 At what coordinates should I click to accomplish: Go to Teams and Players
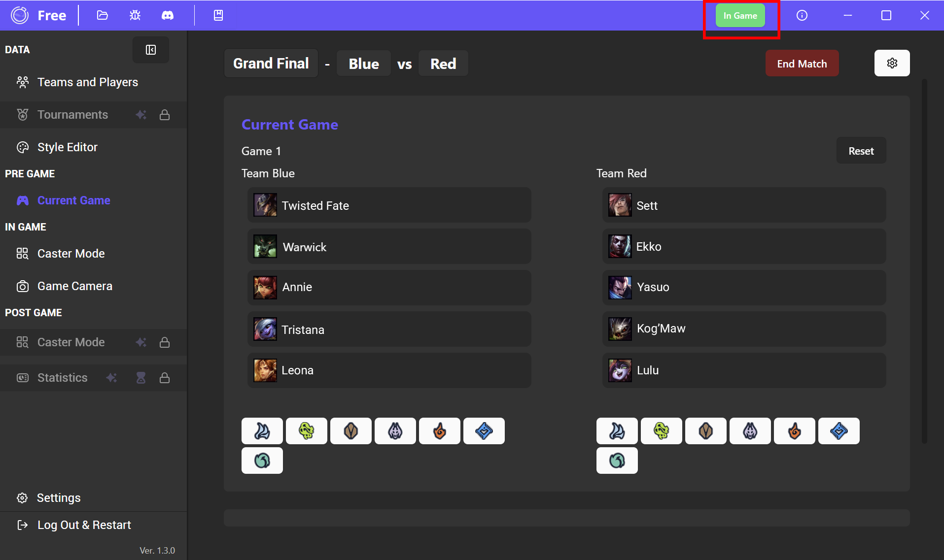click(x=88, y=82)
